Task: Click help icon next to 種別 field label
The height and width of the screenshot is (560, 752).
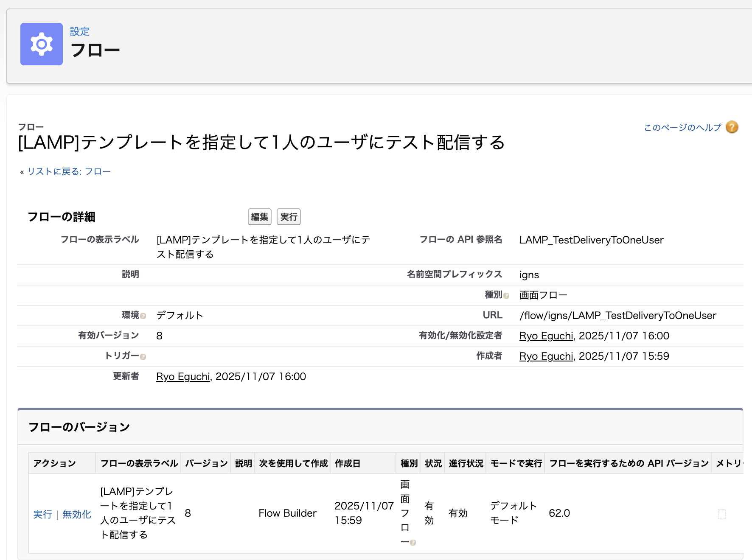Action: click(x=506, y=296)
